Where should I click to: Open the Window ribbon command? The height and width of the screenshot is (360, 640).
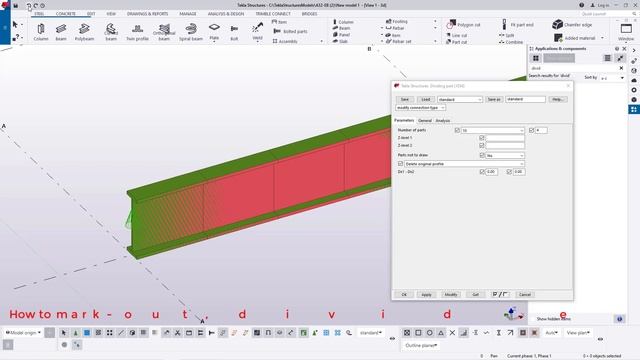click(626, 32)
